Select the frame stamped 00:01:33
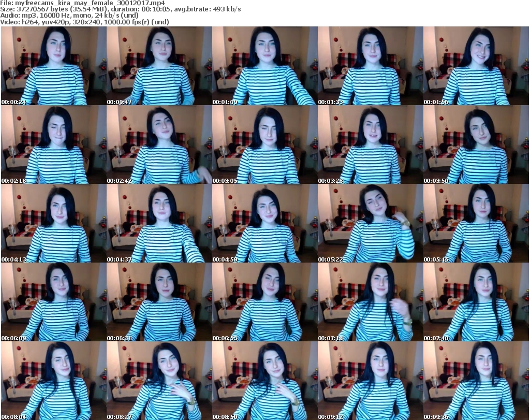 pos(370,66)
